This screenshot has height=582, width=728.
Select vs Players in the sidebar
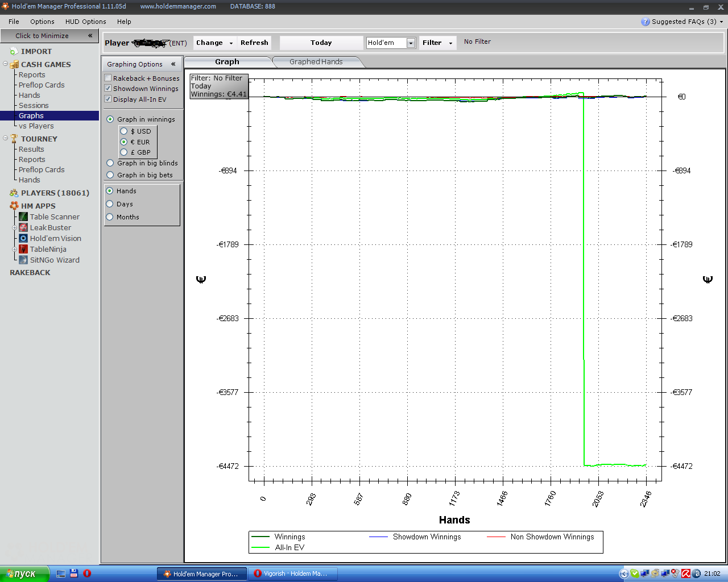coord(36,126)
